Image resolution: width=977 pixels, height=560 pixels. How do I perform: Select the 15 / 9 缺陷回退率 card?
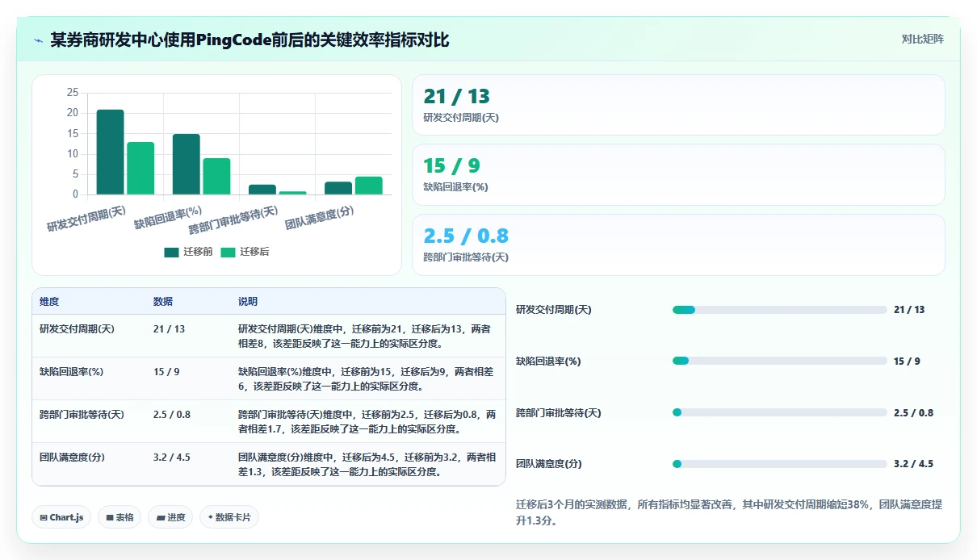click(x=678, y=174)
